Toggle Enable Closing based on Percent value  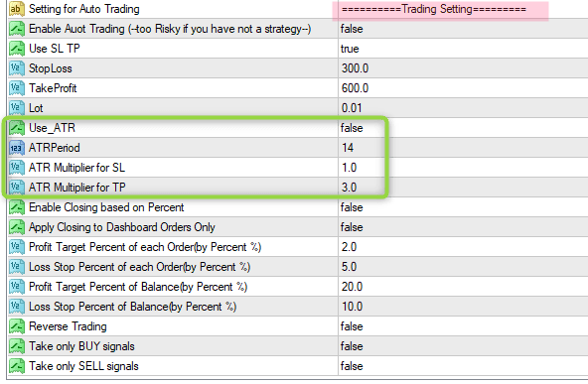pos(352,207)
